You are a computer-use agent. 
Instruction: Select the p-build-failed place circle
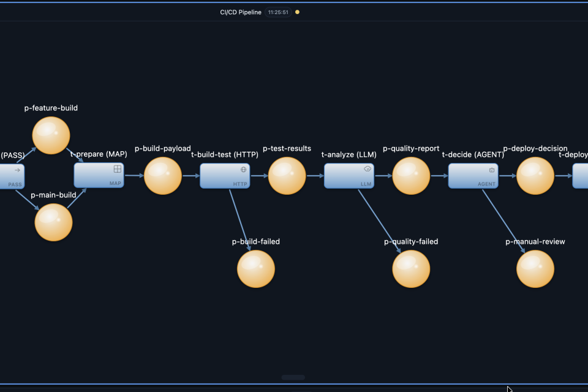click(256, 269)
